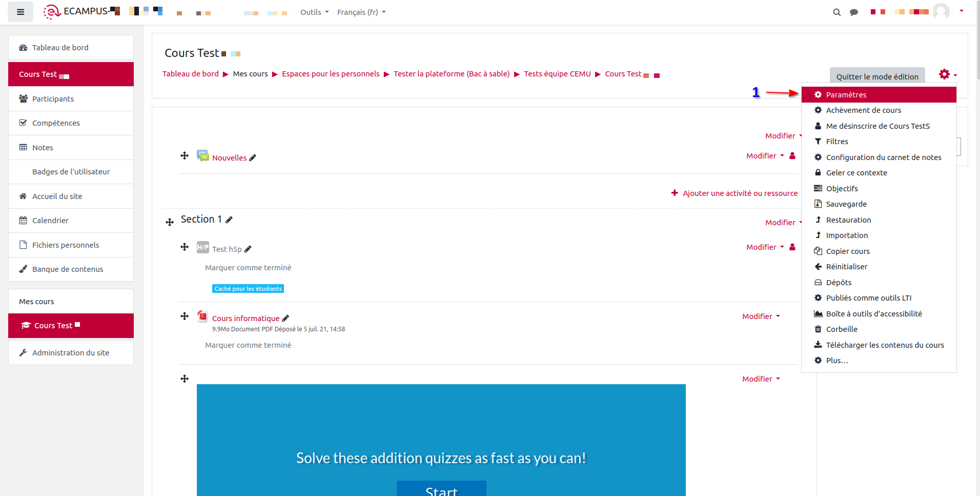
Task: Expand the Outils dropdown menu
Action: pyautogui.click(x=314, y=12)
